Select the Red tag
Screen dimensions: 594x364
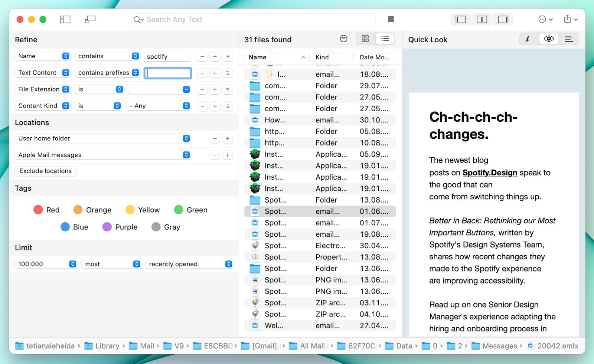(46, 210)
